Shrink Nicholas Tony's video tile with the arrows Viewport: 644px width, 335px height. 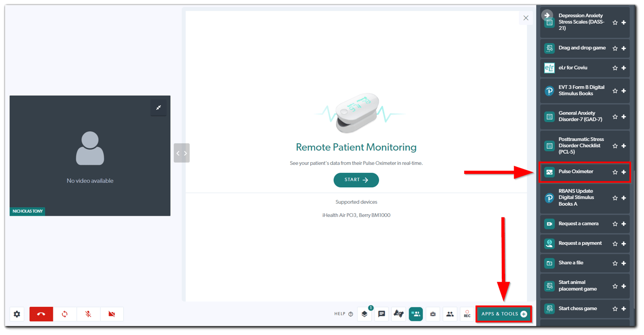158,107
